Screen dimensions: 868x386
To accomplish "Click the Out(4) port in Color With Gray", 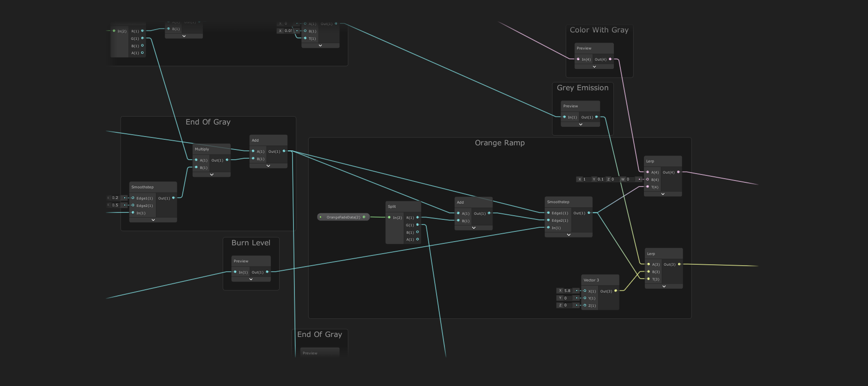I will click(610, 59).
